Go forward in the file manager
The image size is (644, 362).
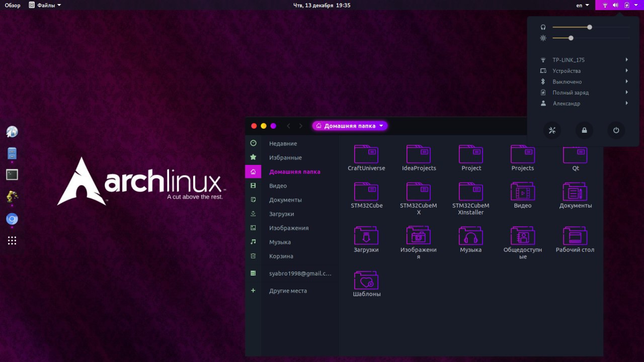(x=301, y=126)
